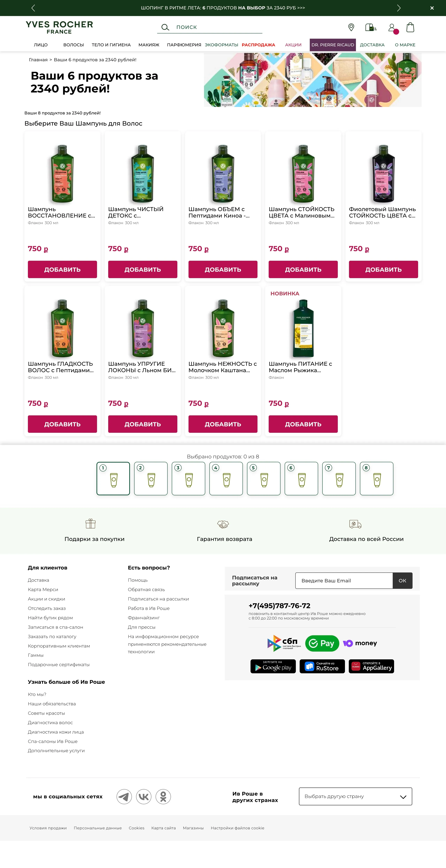Open the Odnoklassniki social icon

163,797
